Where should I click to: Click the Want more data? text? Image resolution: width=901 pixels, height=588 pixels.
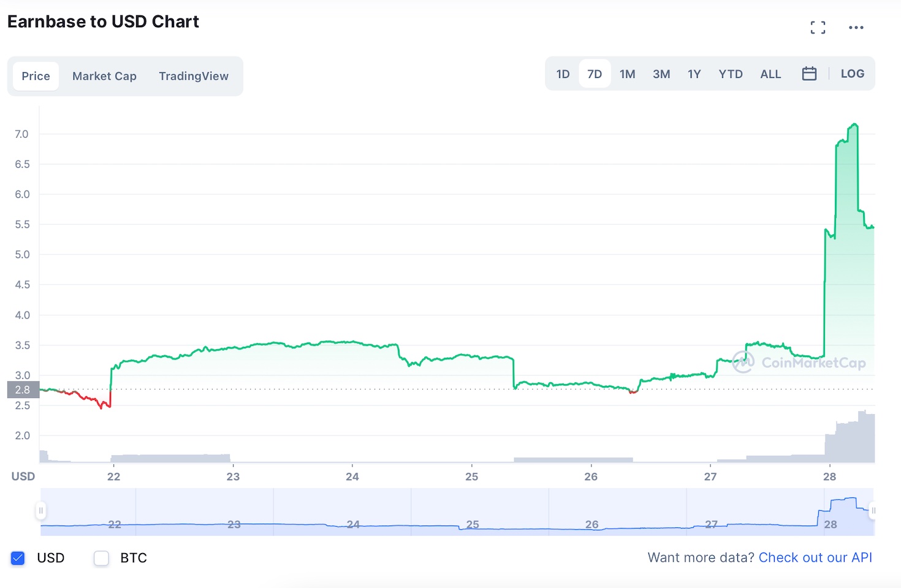(701, 557)
